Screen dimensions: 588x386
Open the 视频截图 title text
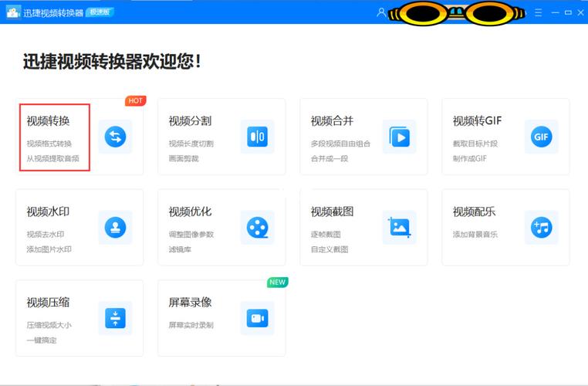333,212
